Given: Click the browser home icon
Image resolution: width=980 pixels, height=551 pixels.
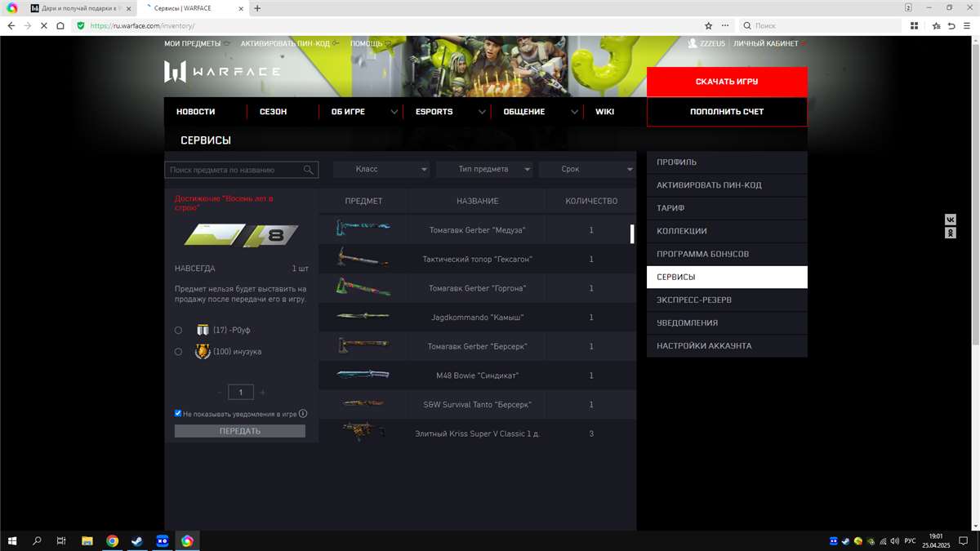Looking at the screenshot, I should 60,26.
